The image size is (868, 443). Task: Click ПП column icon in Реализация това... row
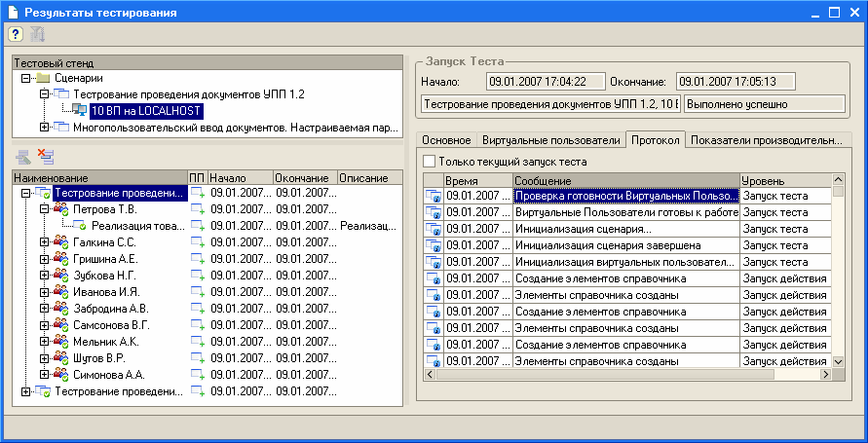pos(198,226)
